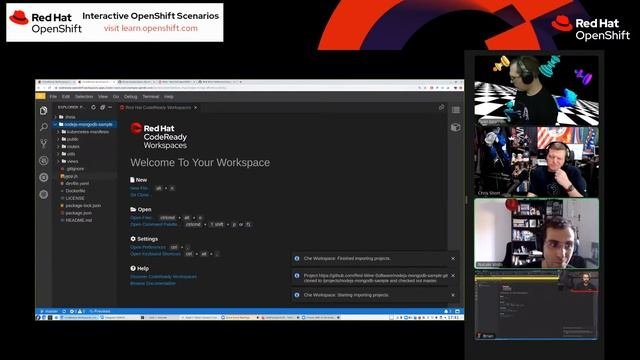Click the refresh icon in Explorer header
The width and height of the screenshot is (640, 360).
[x=93, y=107]
